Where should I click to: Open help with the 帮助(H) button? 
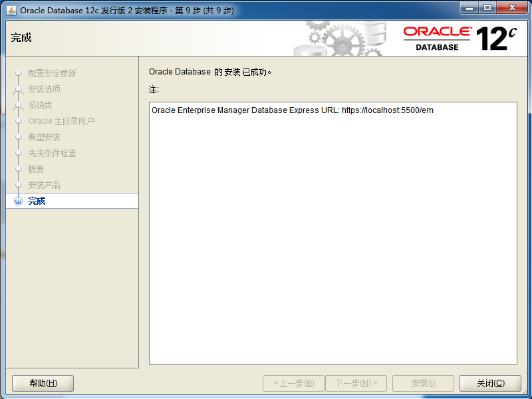[x=43, y=383]
